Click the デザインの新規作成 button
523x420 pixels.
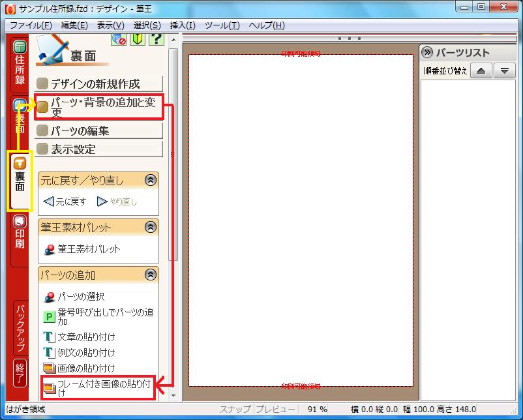tap(98, 84)
